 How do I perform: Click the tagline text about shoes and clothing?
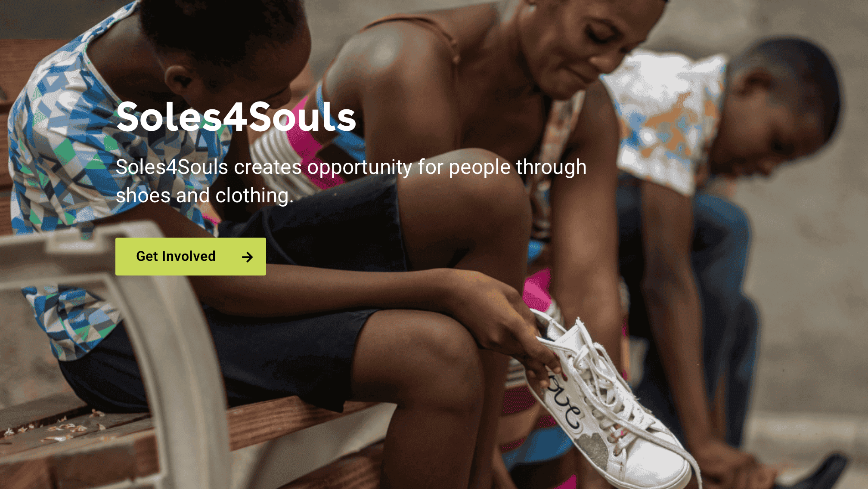click(x=351, y=181)
